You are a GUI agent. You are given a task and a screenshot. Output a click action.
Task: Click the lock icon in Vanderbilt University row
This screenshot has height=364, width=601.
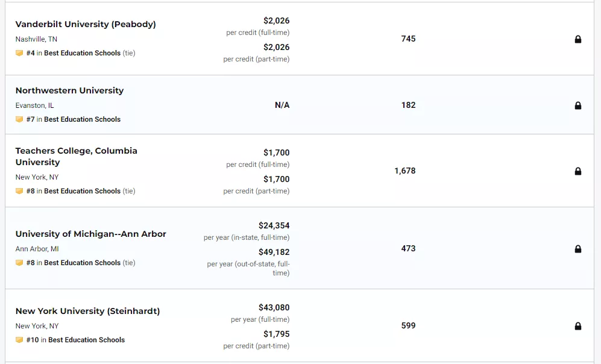point(578,39)
